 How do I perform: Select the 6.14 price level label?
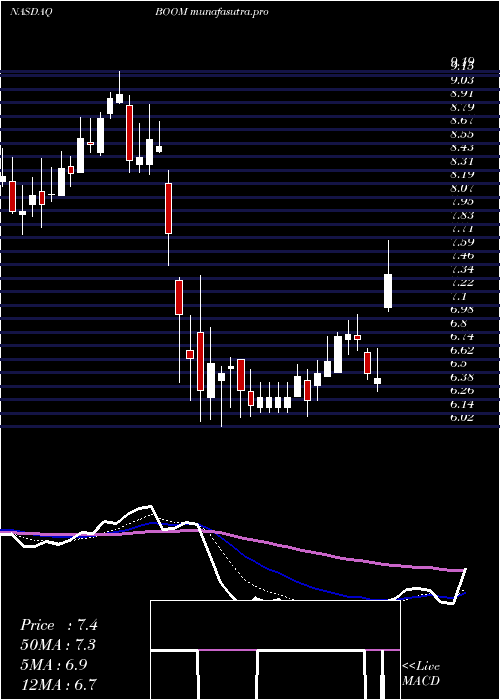coord(462,404)
